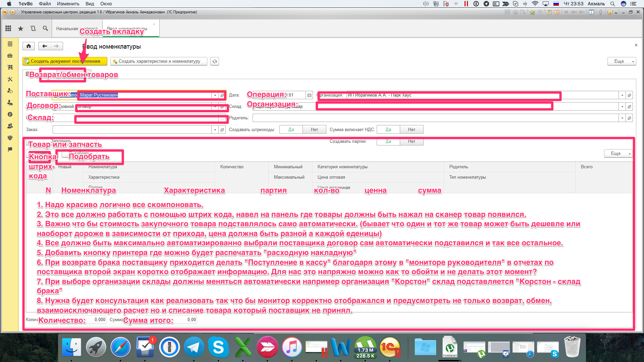
Task: Go back with the left arrow
Action: (x=45, y=46)
